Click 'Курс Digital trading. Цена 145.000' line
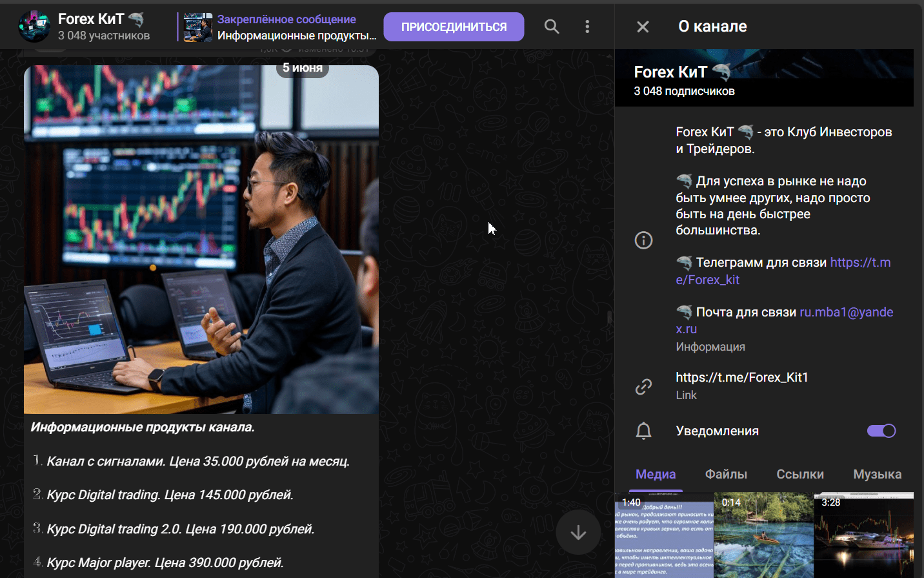Viewport: 924px width, 578px height. pos(163,495)
